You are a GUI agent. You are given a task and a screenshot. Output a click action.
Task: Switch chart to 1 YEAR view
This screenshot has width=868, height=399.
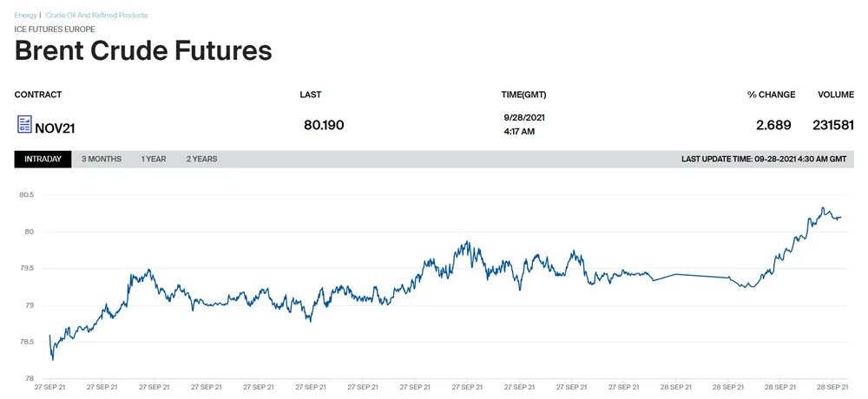pyautogui.click(x=154, y=159)
